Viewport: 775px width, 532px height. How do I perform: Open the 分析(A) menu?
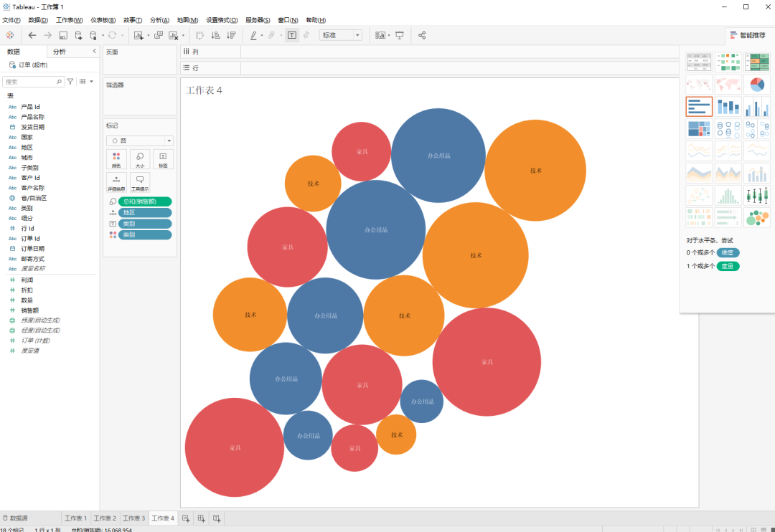(x=159, y=20)
